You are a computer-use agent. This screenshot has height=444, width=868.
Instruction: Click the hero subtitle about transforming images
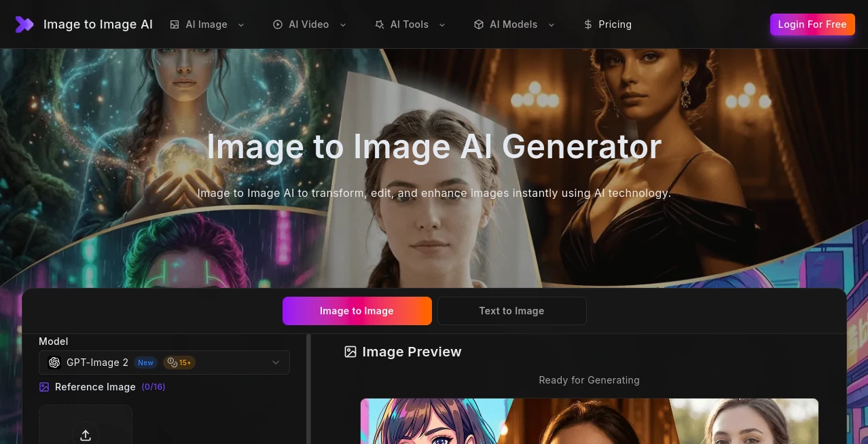tap(434, 193)
